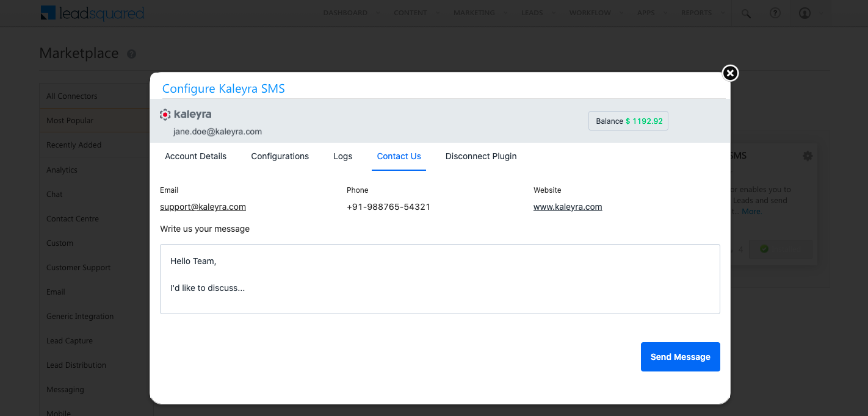The width and height of the screenshot is (868, 416).
Task: Close the Configure Kaleyra SMS dialog
Action: tap(730, 73)
